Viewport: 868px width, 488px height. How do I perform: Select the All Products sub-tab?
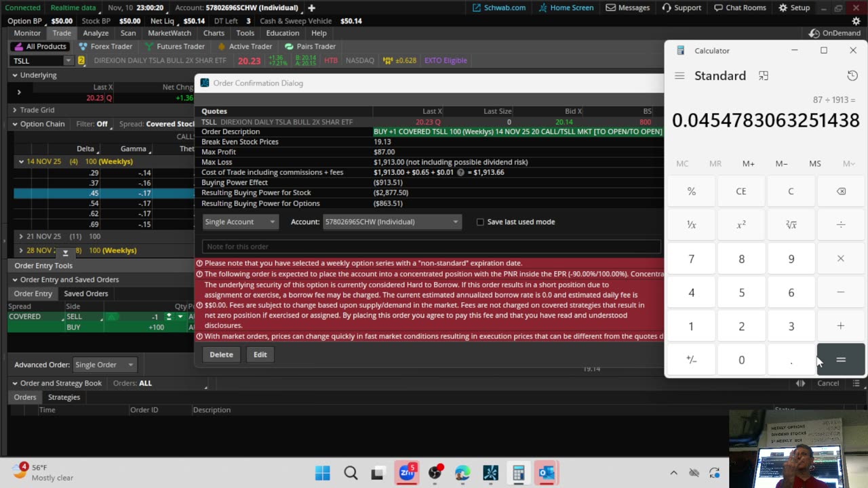pos(40,46)
